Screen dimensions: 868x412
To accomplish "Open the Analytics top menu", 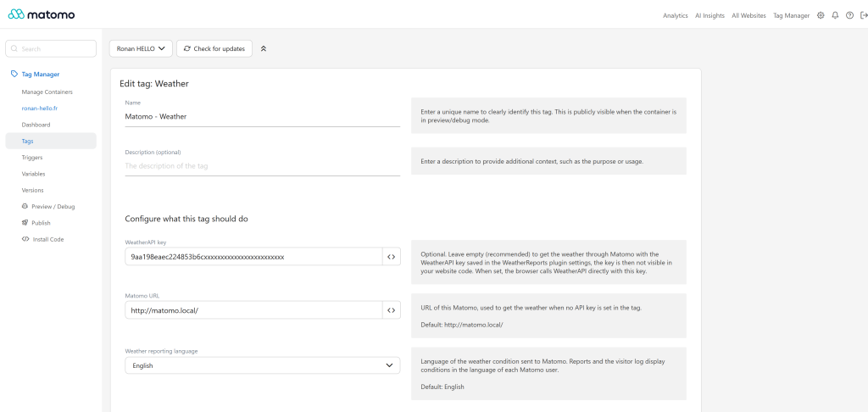I will pos(676,15).
